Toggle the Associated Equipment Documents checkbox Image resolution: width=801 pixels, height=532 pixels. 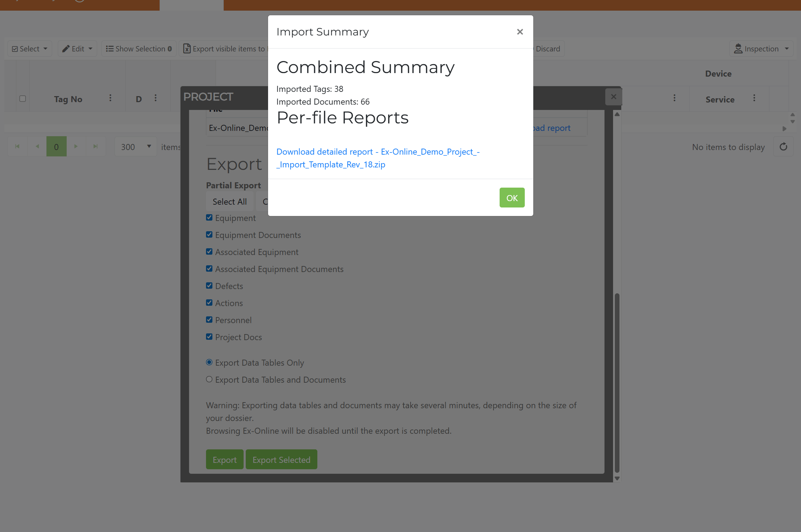click(209, 268)
